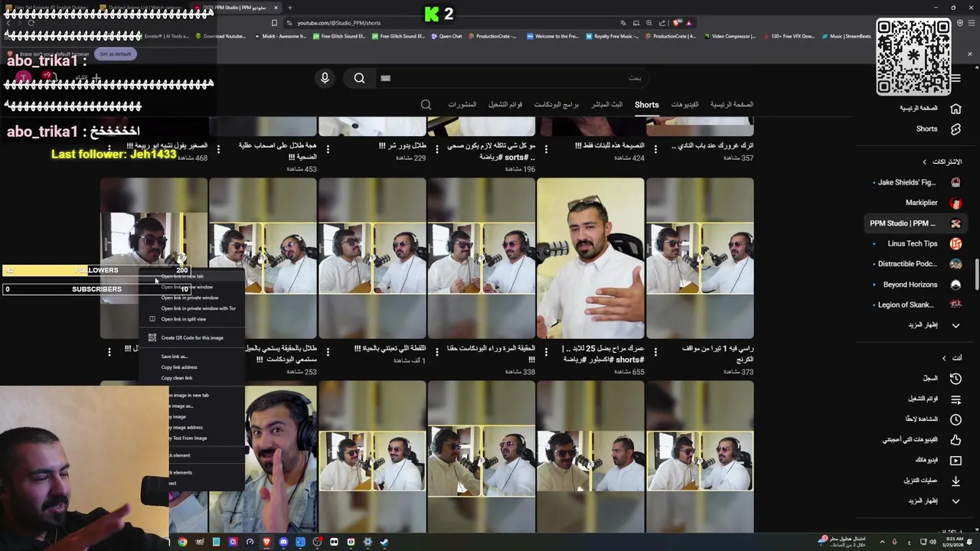
Task: Click the magnifier search button
Action: pos(359,78)
